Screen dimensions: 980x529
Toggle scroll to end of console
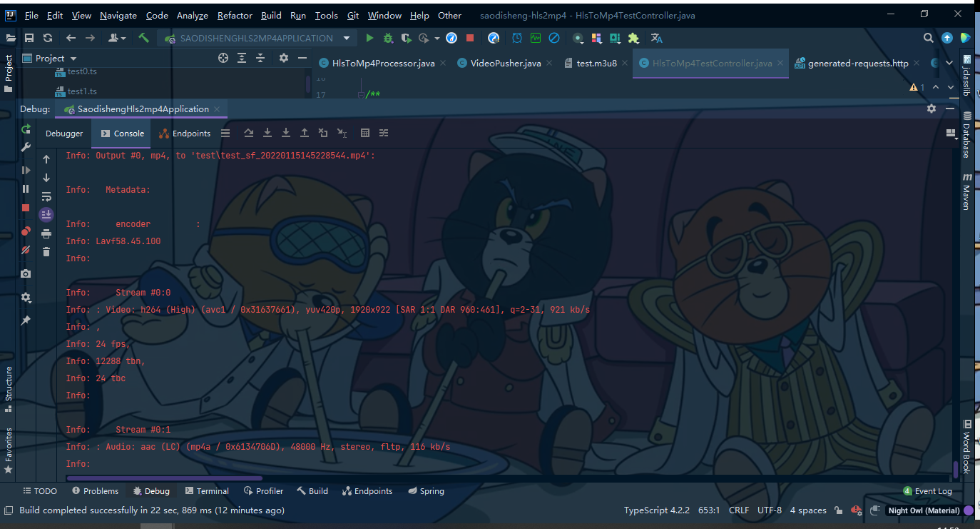coord(46,214)
